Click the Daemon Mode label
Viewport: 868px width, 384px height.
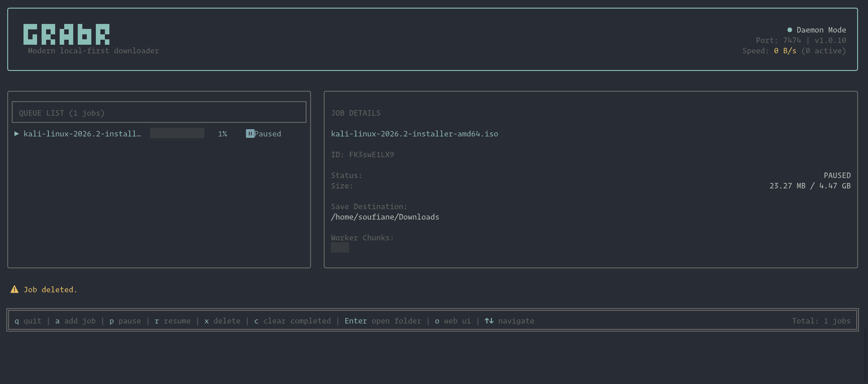coord(821,30)
